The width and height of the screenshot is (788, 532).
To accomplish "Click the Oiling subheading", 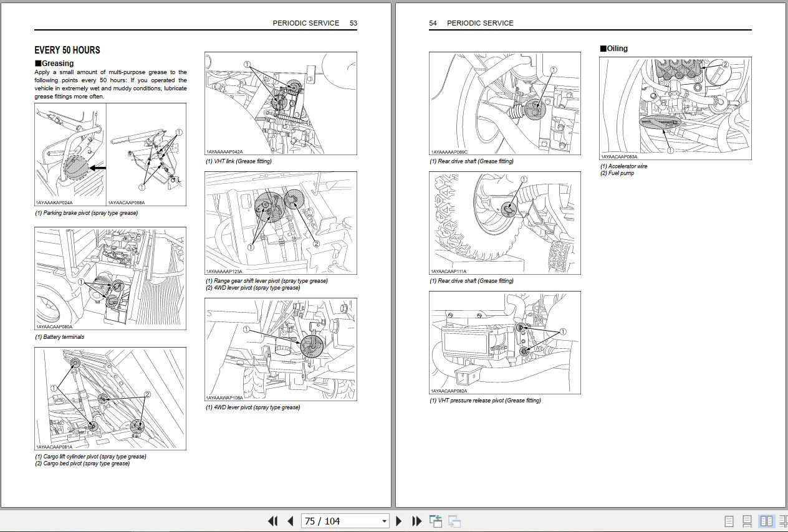I will 613,48.
